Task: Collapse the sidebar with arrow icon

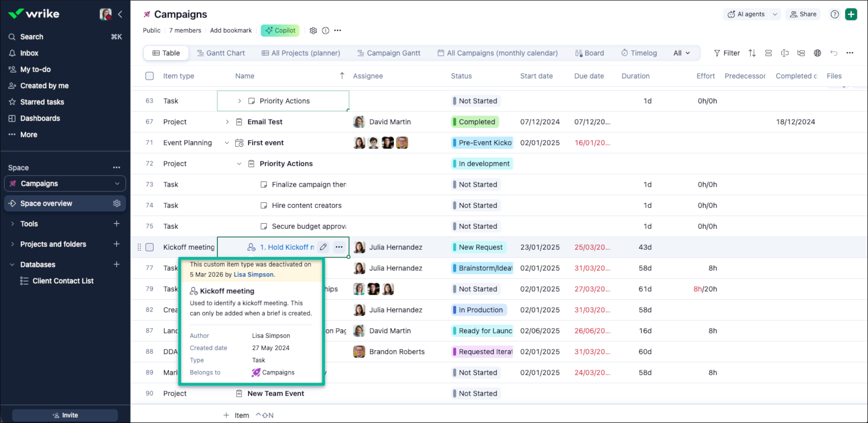Action: [120, 14]
